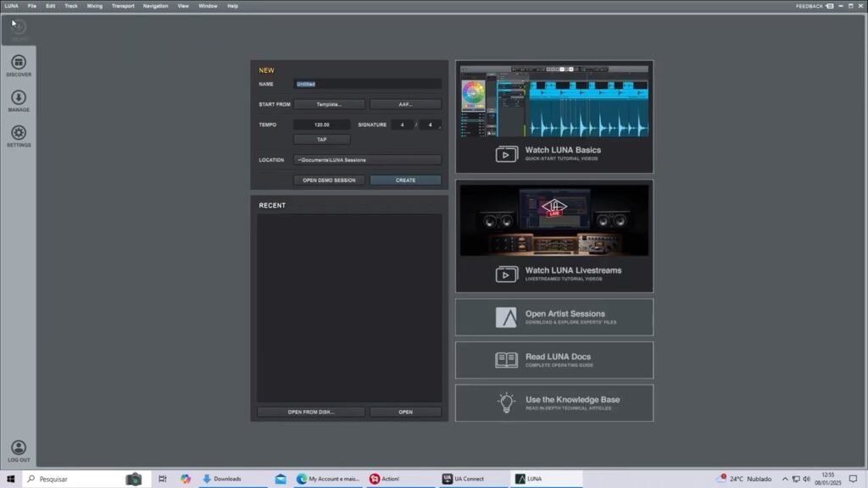
Task: Open the View menu
Action: tap(183, 6)
